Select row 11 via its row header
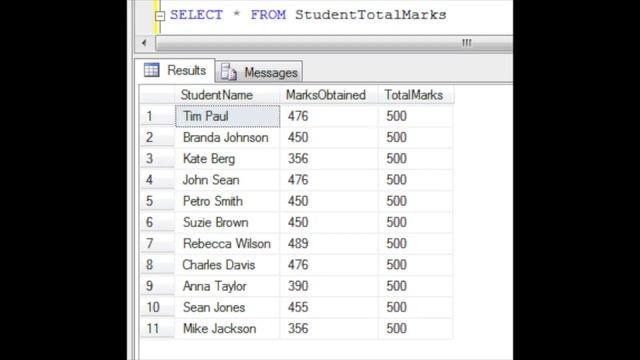 tap(157, 329)
